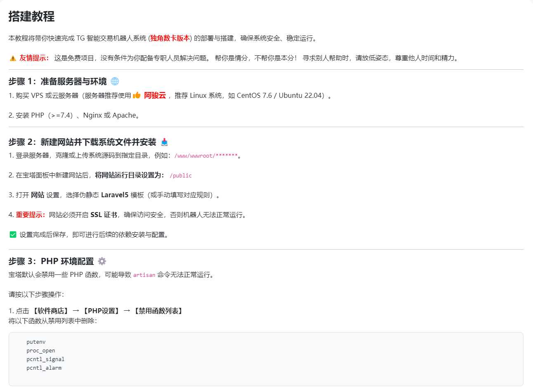Click the bold 【软件商店】 text

pos(50,311)
